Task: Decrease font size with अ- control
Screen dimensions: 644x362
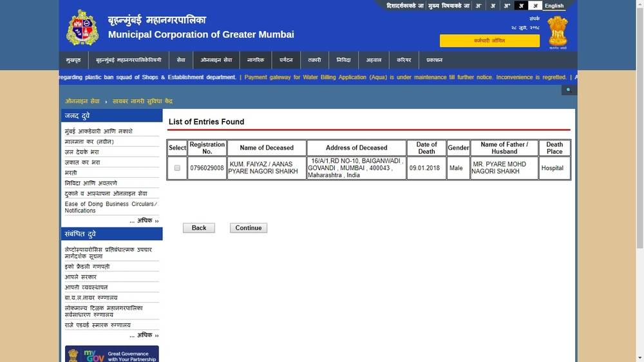Action: point(478,6)
